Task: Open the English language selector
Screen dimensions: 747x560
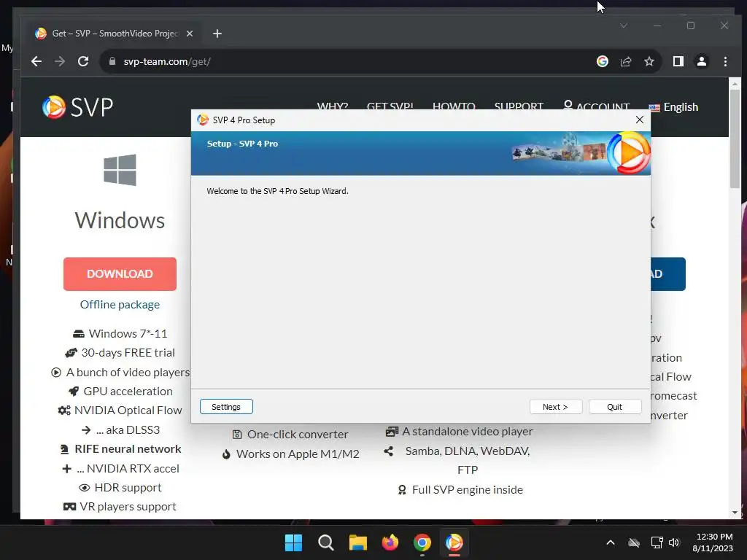Action: 673,107
